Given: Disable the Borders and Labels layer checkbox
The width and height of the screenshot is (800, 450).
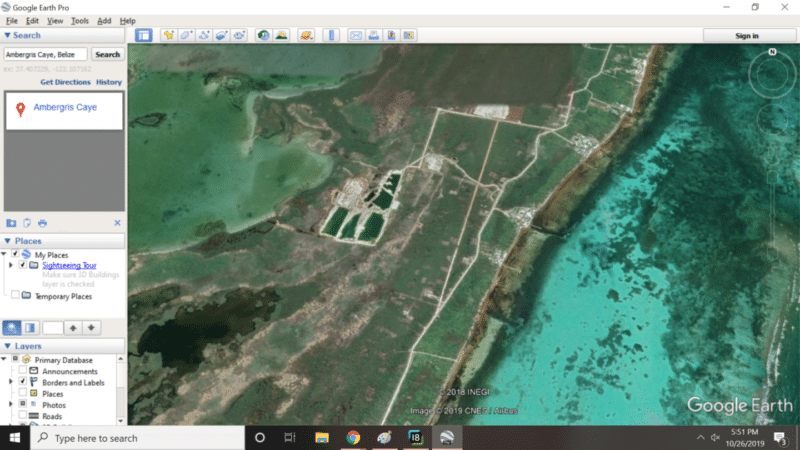Looking at the screenshot, I should (x=22, y=382).
